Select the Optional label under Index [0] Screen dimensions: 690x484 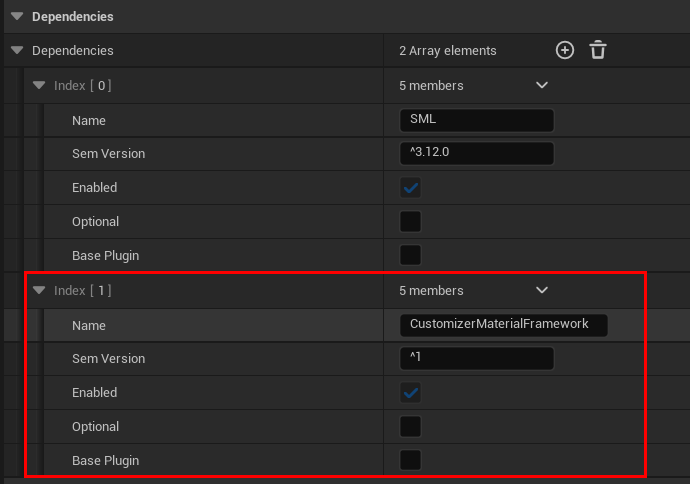click(x=95, y=222)
